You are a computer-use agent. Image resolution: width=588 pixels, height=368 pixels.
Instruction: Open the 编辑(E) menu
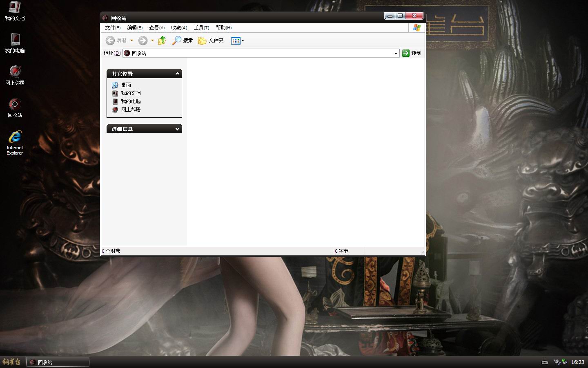point(135,28)
